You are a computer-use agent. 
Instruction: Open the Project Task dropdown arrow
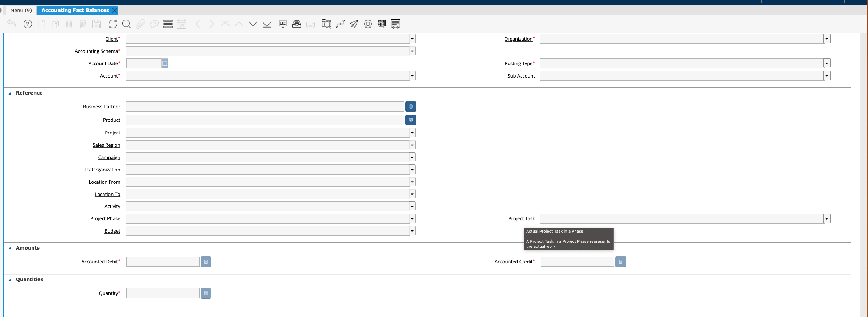click(827, 218)
